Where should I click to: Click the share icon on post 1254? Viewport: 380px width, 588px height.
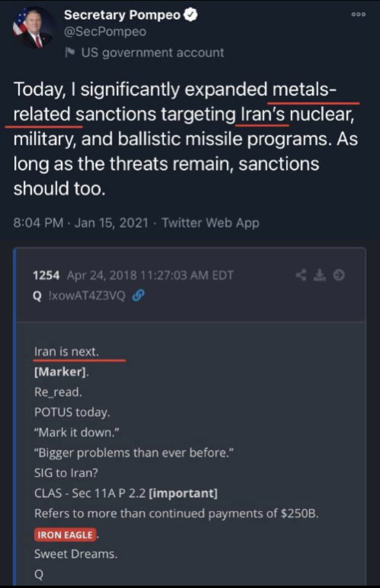(302, 275)
